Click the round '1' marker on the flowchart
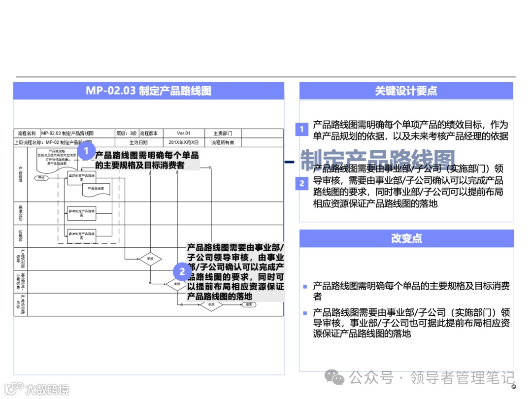Image resolution: width=532 pixels, height=399 pixels. pos(86,151)
